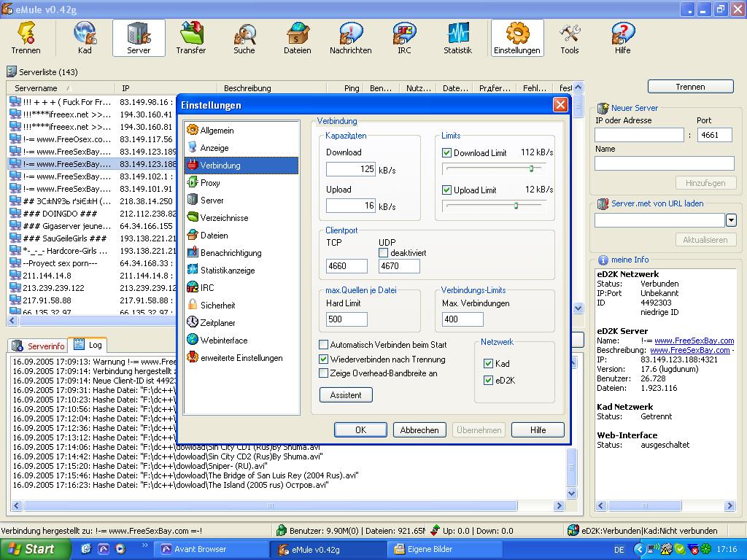This screenshot has height=560, width=747.
Task: Click the Hard Limit input field
Action: click(x=347, y=319)
